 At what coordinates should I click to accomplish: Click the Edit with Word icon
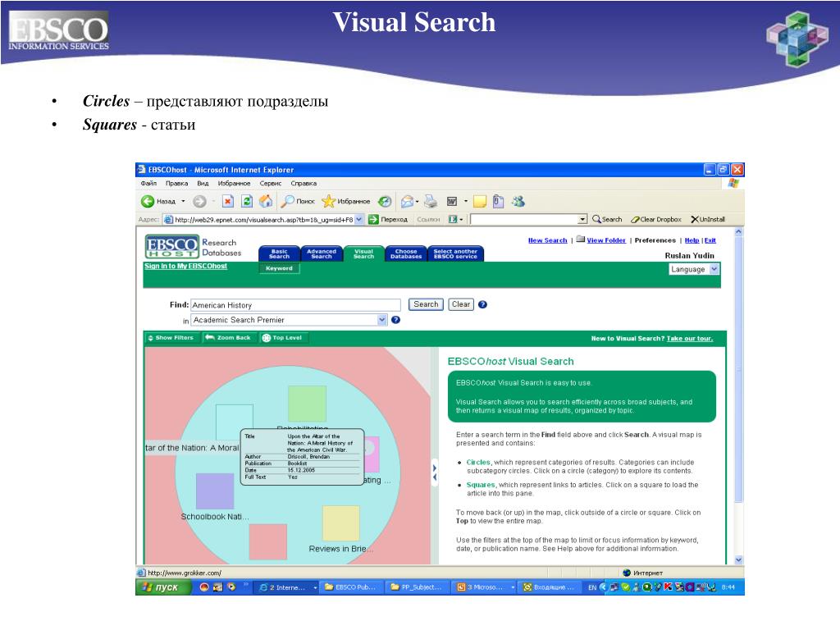pyautogui.click(x=452, y=202)
